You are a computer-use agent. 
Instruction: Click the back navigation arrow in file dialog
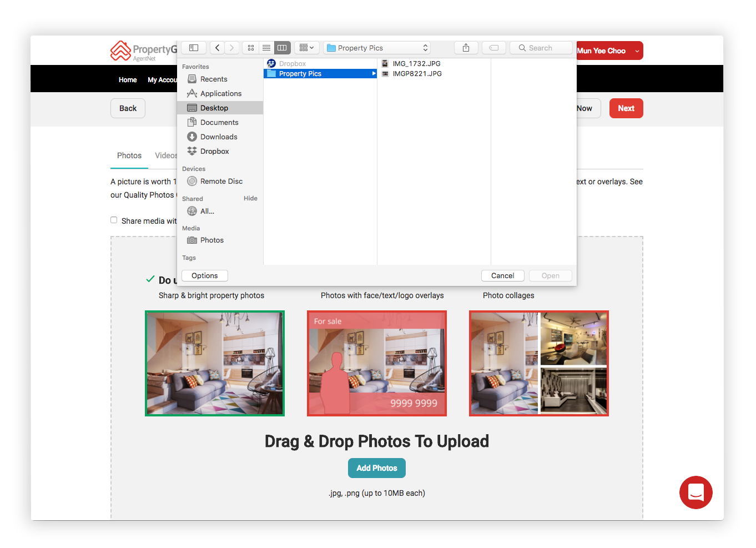point(218,48)
